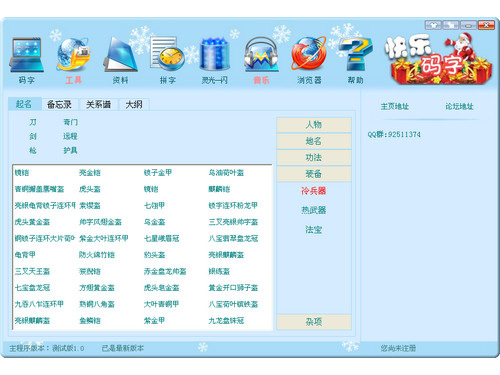
Task: Pick the name 锁子金甲 from the list
Action: coord(158,172)
